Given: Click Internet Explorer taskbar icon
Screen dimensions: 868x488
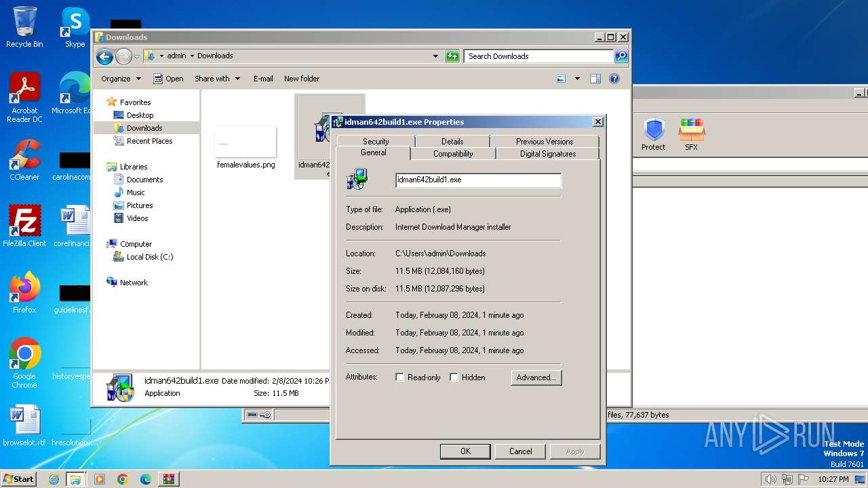Looking at the screenshot, I should click(x=54, y=479).
